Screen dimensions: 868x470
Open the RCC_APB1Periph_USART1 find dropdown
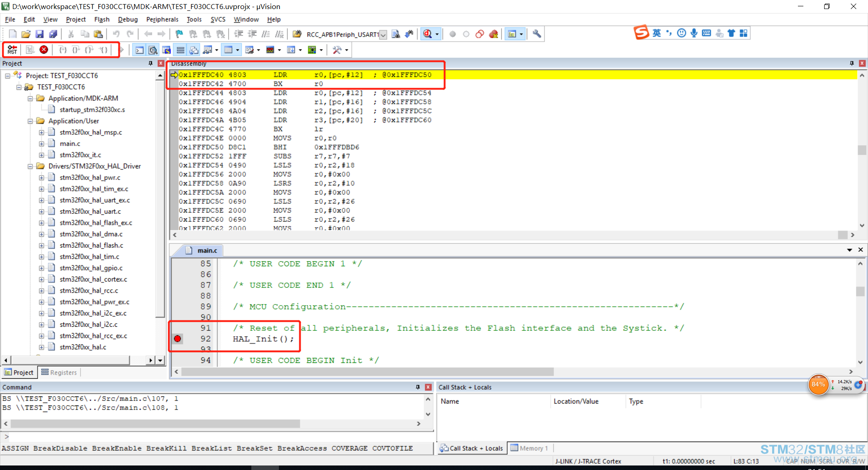click(x=383, y=35)
